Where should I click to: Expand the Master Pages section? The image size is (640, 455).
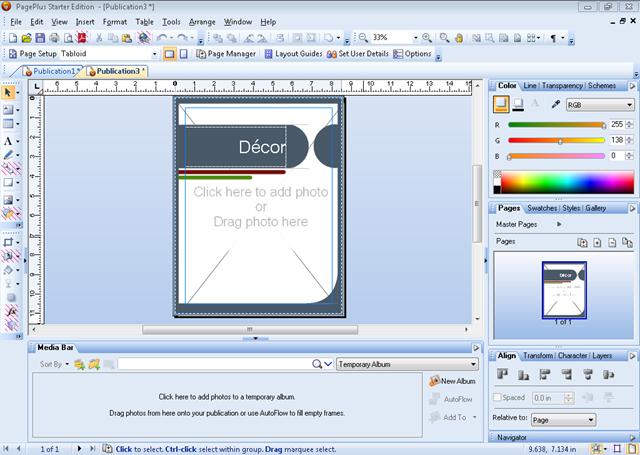pyautogui.click(x=559, y=224)
